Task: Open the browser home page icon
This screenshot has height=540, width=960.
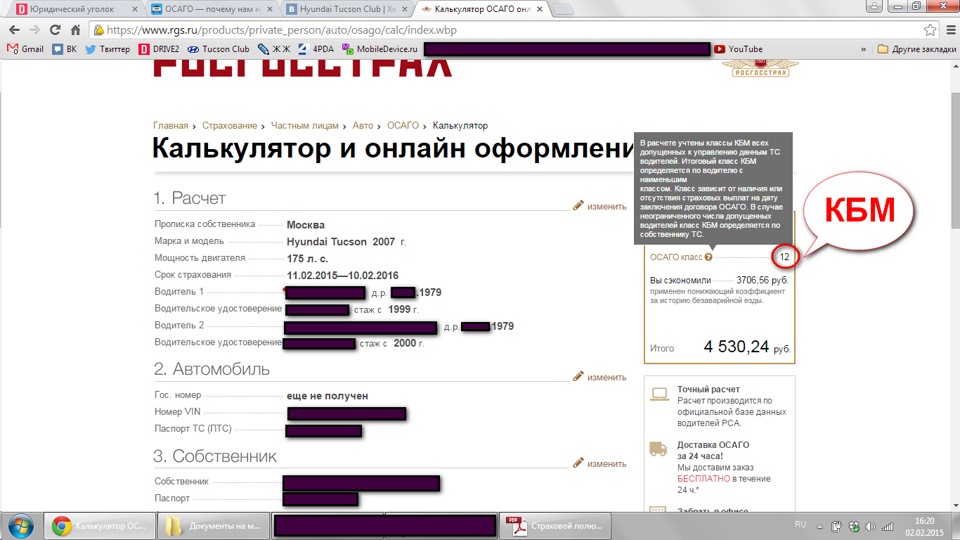Action: [75, 30]
